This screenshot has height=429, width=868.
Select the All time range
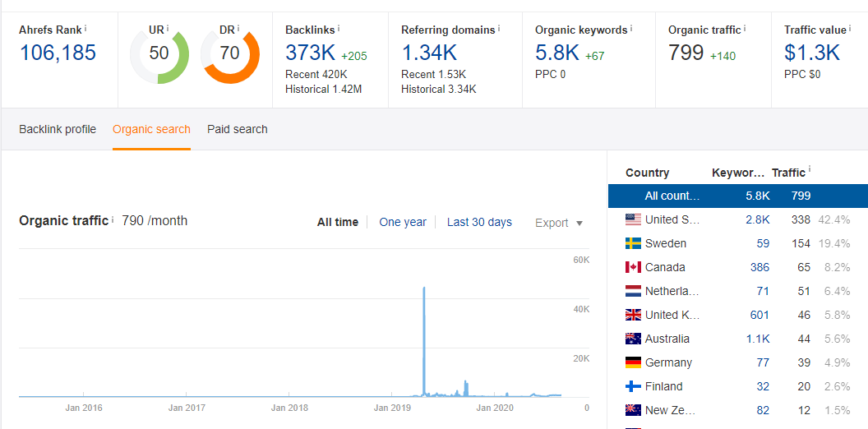[x=338, y=223]
